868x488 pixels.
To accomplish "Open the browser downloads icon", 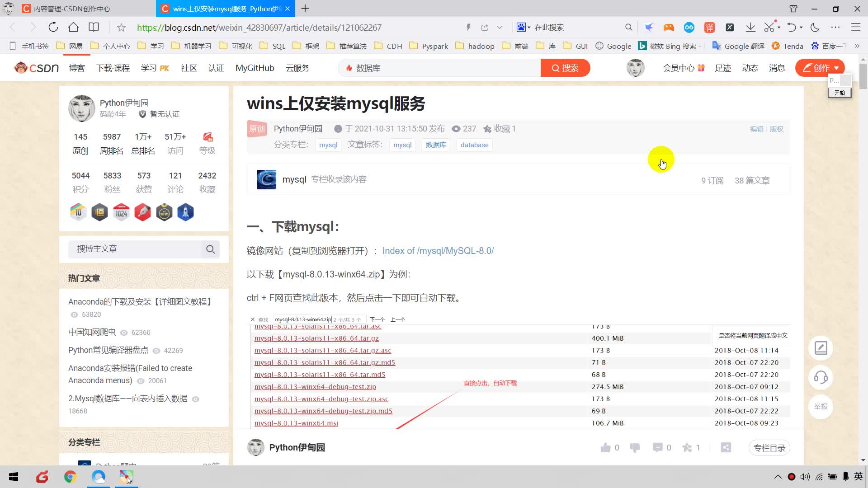I will (x=750, y=27).
